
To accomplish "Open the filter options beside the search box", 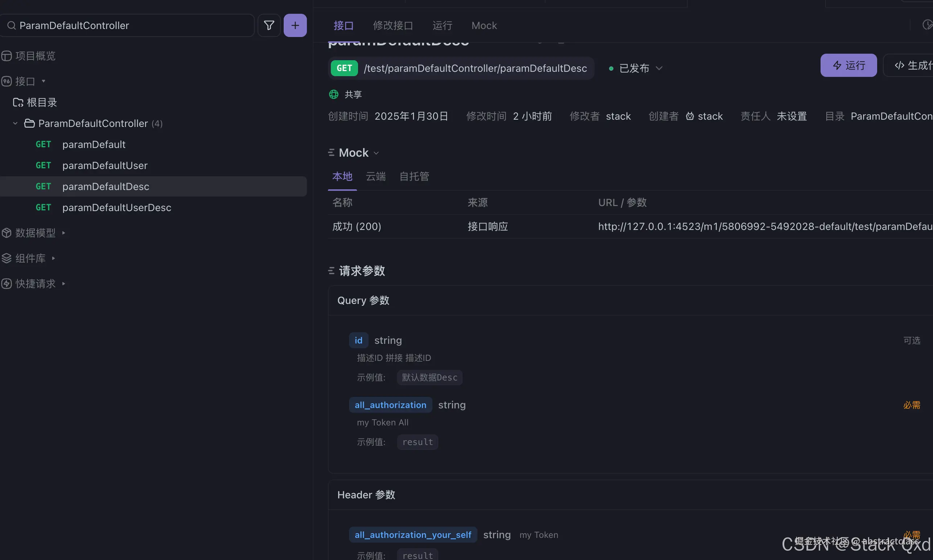I will click(269, 25).
